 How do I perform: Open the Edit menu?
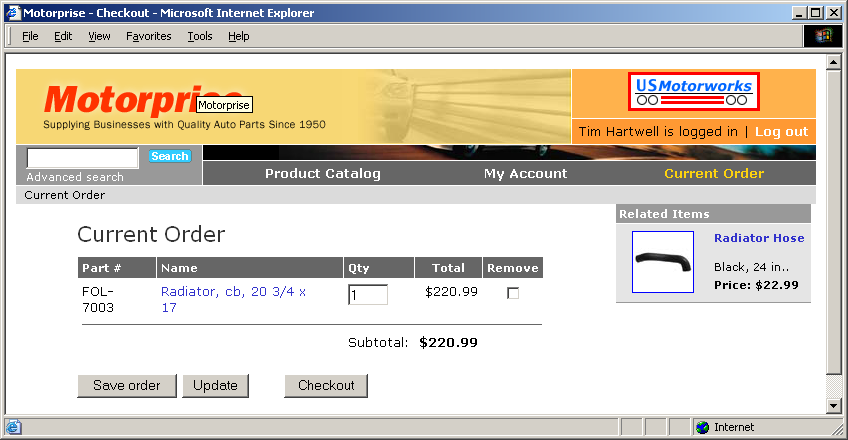click(63, 36)
